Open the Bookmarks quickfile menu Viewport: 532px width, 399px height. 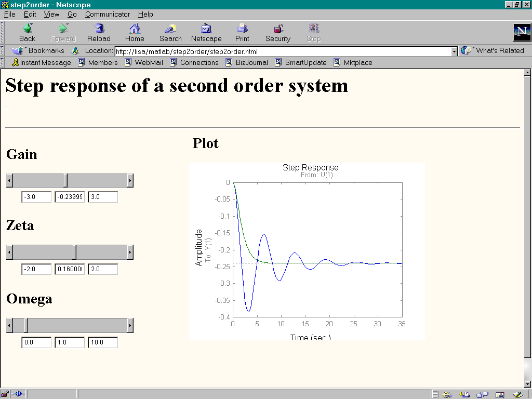coord(37,50)
